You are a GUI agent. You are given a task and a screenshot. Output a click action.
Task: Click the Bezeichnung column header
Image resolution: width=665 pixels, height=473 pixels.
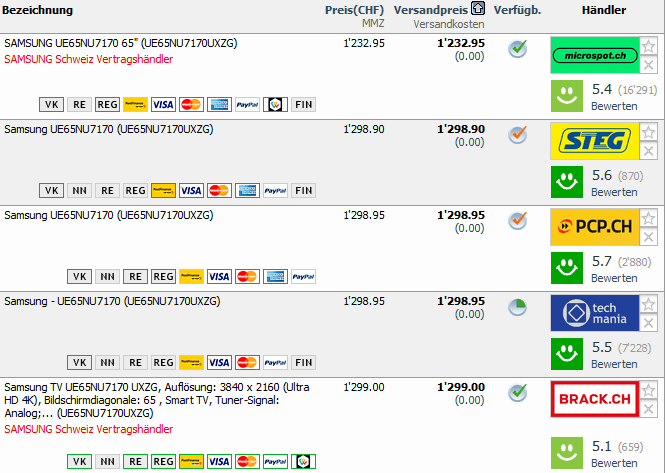37,10
